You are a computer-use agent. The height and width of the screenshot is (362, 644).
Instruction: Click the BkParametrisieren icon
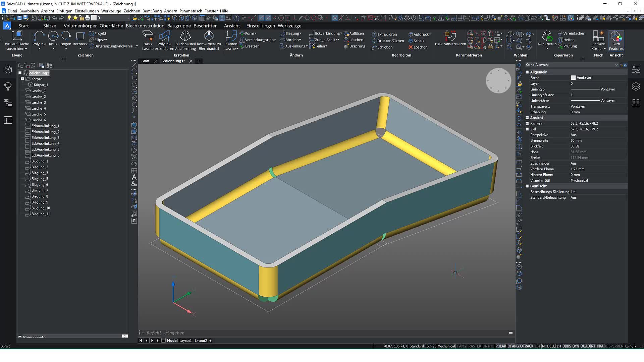(x=450, y=39)
